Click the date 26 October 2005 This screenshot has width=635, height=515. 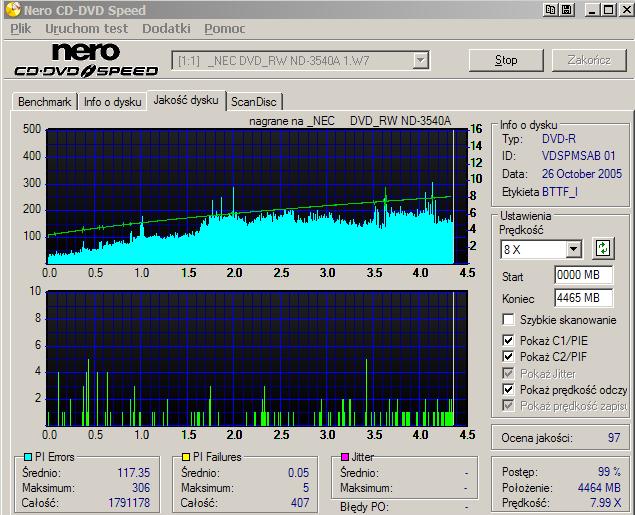pyautogui.click(x=582, y=174)
